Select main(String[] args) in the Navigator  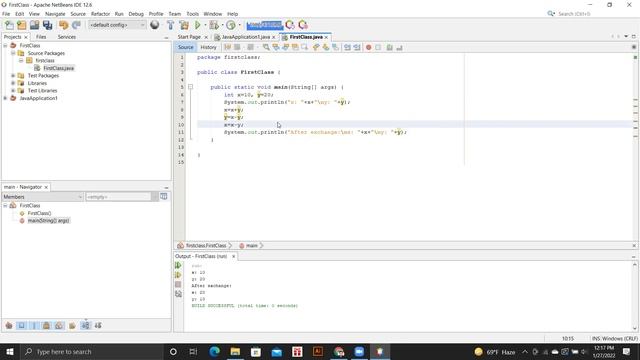click(x=48, y=221)
